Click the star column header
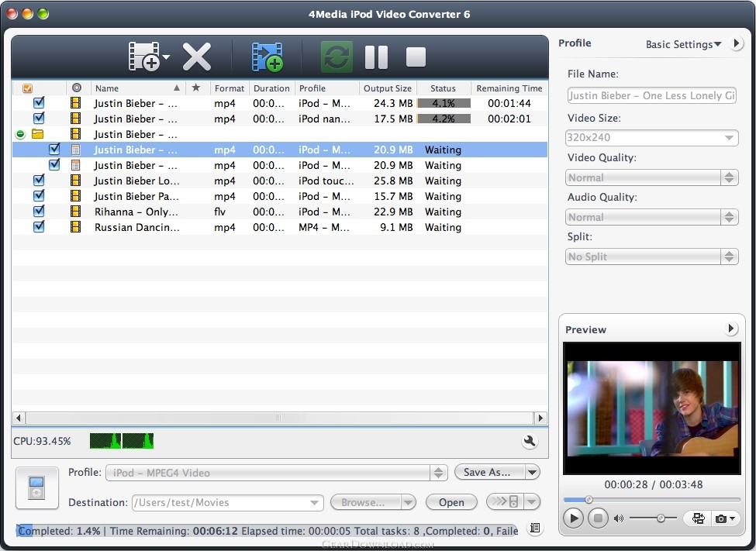This screenshot has height=551, width=756. click(x=195, y=88)
